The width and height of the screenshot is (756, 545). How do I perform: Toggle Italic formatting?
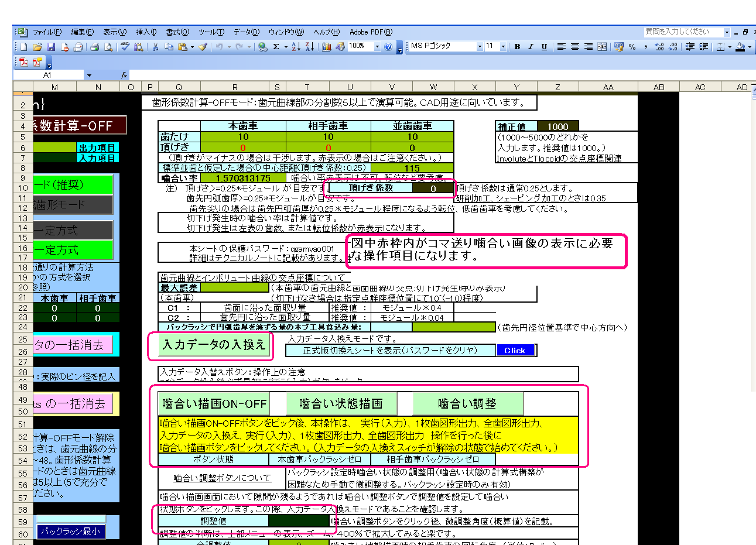531,47
